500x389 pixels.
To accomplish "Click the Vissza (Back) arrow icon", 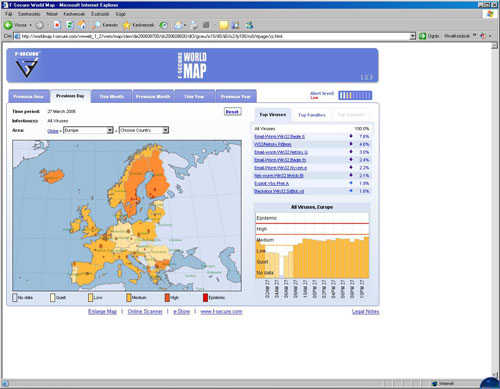I will pyautogui.click(x=8, y=25).
